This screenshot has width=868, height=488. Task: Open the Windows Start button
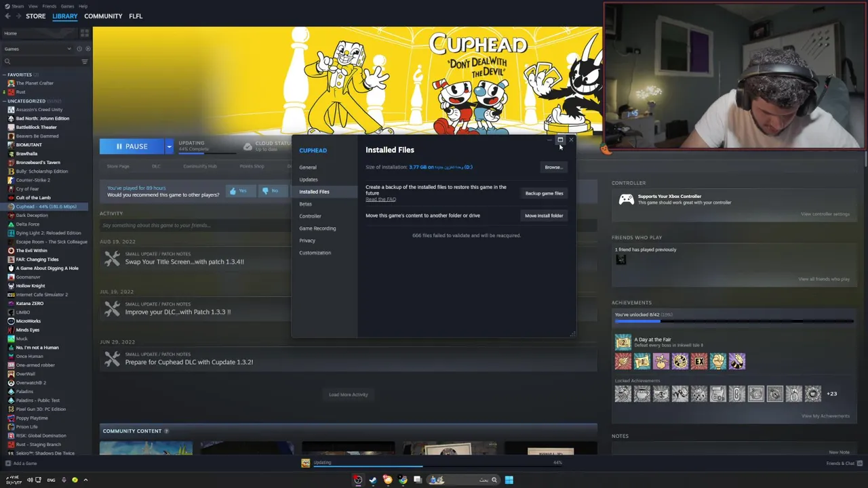click(509, 480)
